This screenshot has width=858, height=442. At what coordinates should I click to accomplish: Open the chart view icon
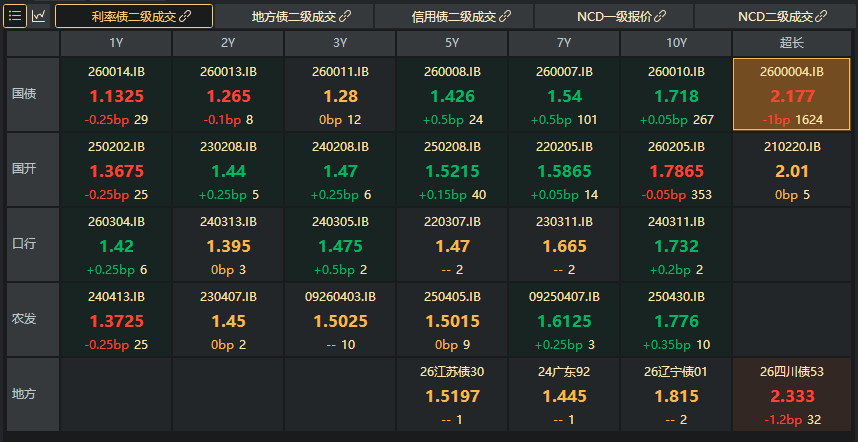(x=38, y=16)
